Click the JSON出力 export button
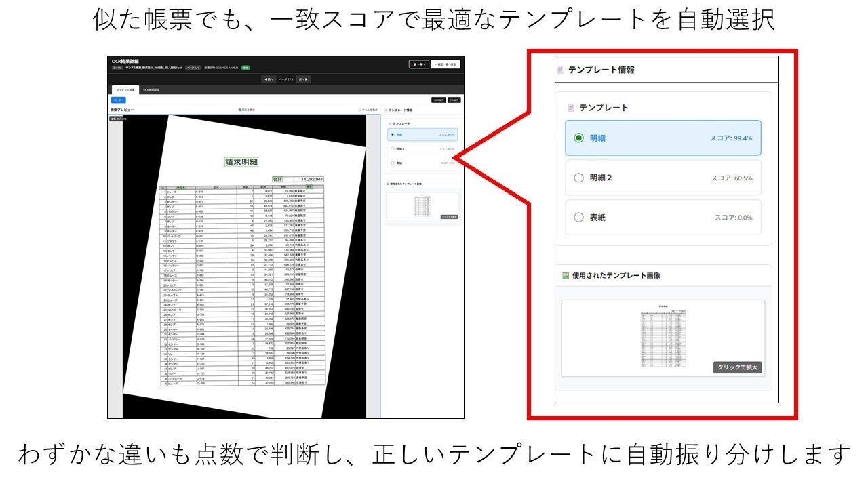The image size is (868, 488). tap(438, 100)
